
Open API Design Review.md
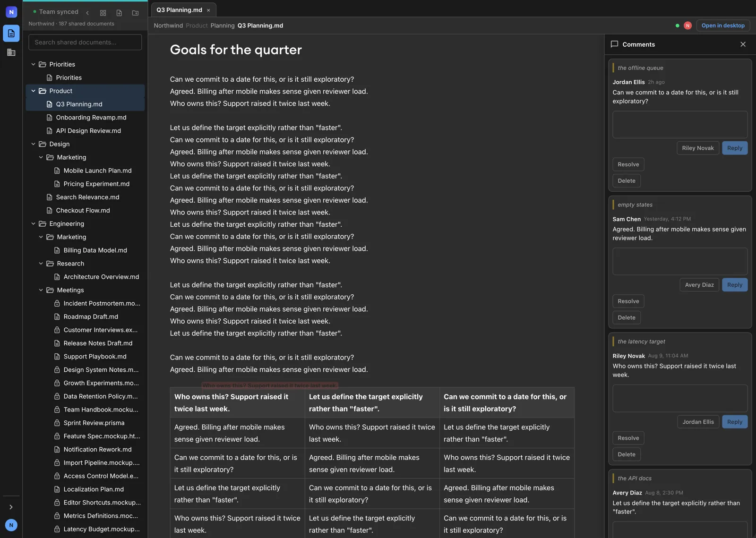click(x=85, y=131)
